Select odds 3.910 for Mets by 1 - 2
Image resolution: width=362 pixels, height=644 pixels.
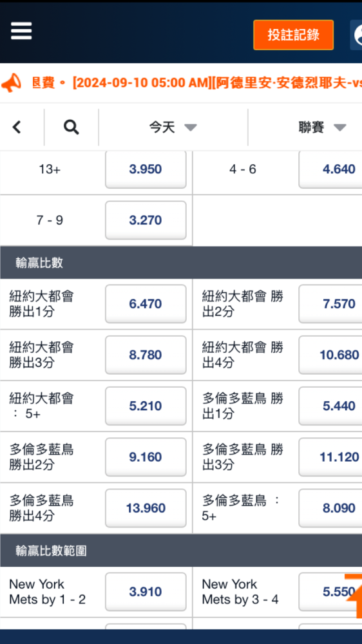pyautogui.click(x=146, y=592)
